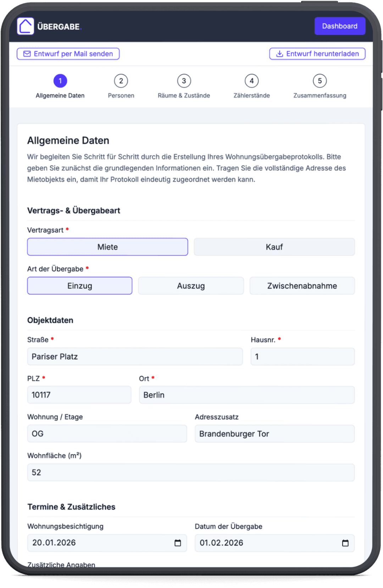The height and width of the screenshot is (588, 383).
Task: Click step circle 4 for Zählerstände
Action: click(x=251, y=81)
